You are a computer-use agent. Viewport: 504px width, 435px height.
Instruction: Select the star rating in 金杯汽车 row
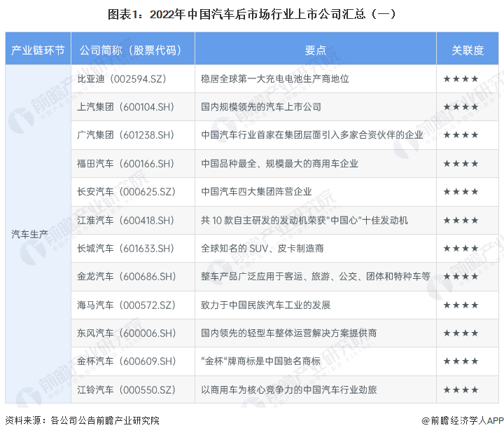pos(461,361)
